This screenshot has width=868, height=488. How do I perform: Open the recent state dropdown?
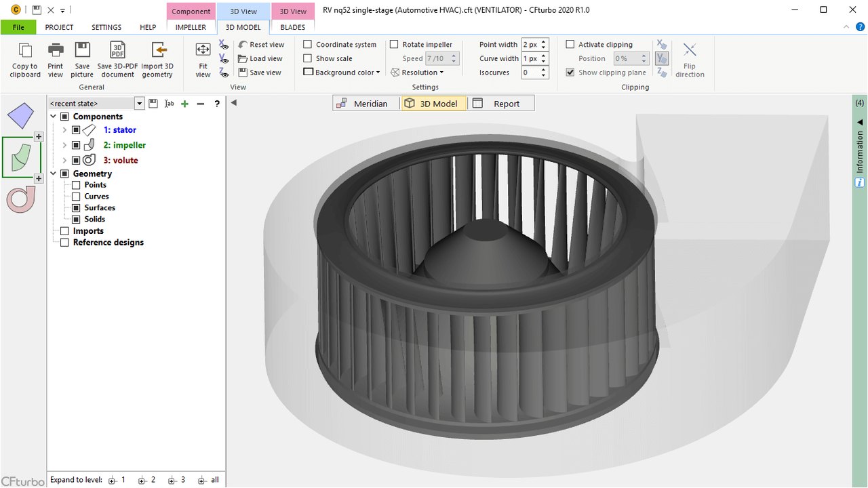[x=140, y=104]
